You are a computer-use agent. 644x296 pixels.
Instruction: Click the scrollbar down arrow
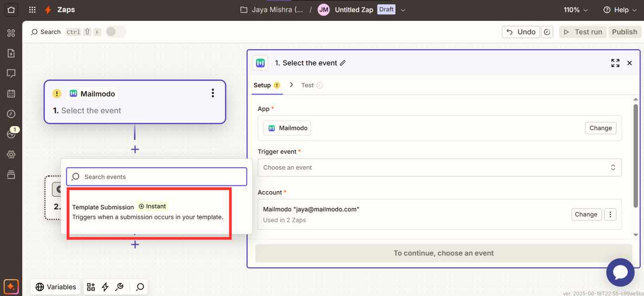click(x=636, y=235)
